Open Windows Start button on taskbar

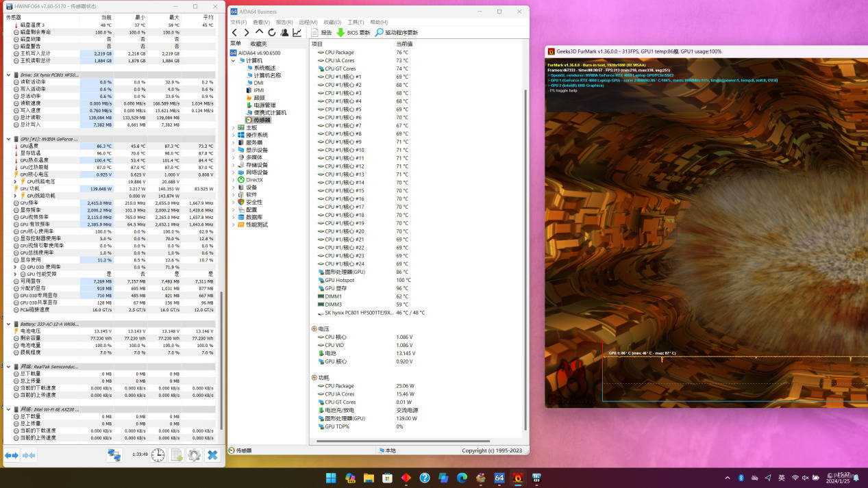331,478
